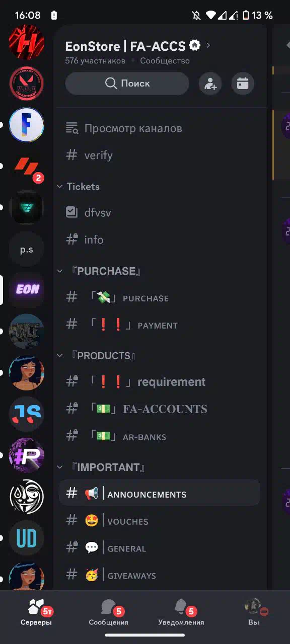Viewport: 290px width, 644px height.
Task: Collapse the IMPORTANT category
Action: pos(101,467)
